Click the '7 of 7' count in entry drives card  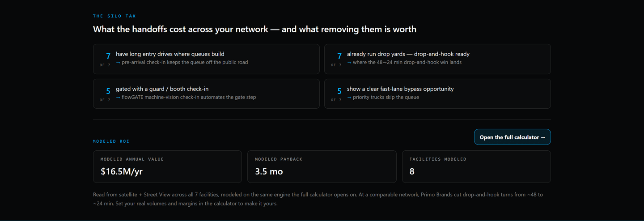(106, 59)
